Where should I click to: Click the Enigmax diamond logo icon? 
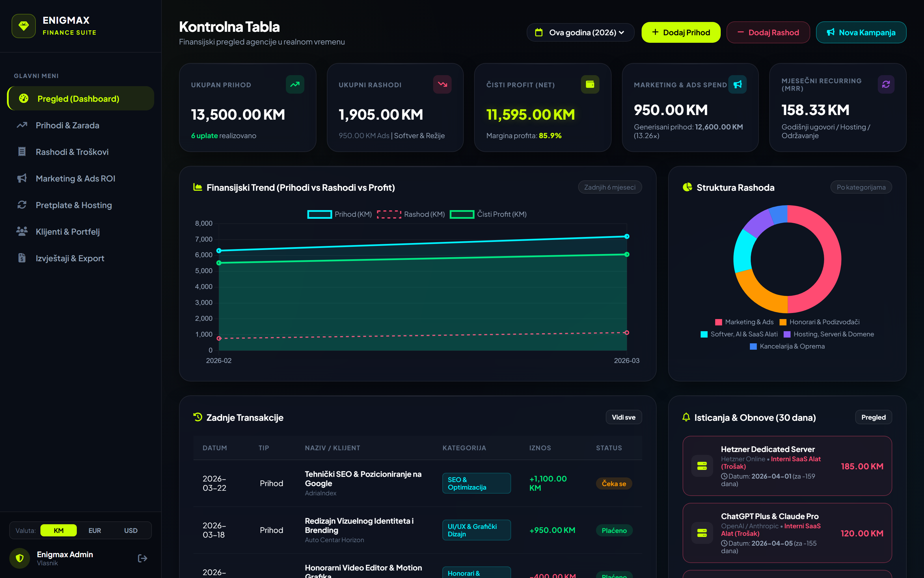point(24,26)
